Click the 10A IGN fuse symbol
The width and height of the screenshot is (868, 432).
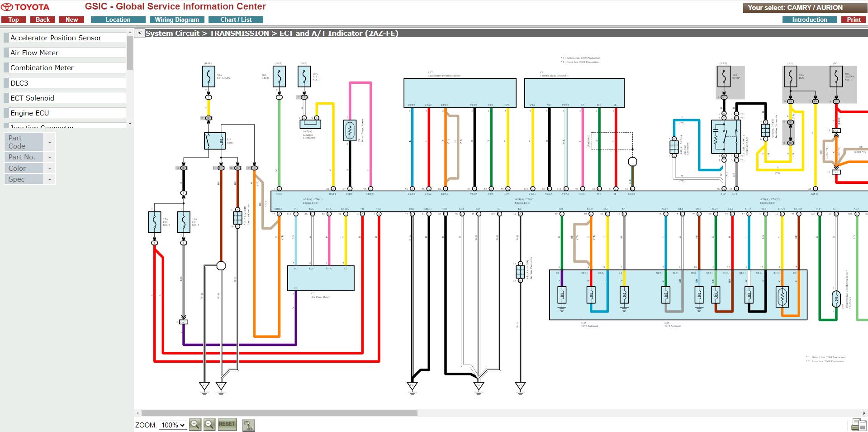pos(790,77)
